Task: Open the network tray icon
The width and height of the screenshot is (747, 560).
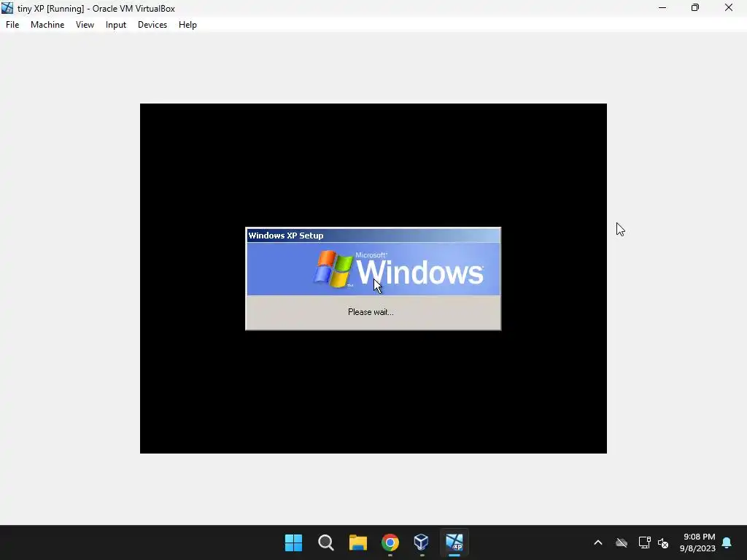Action: pos(644,542)
